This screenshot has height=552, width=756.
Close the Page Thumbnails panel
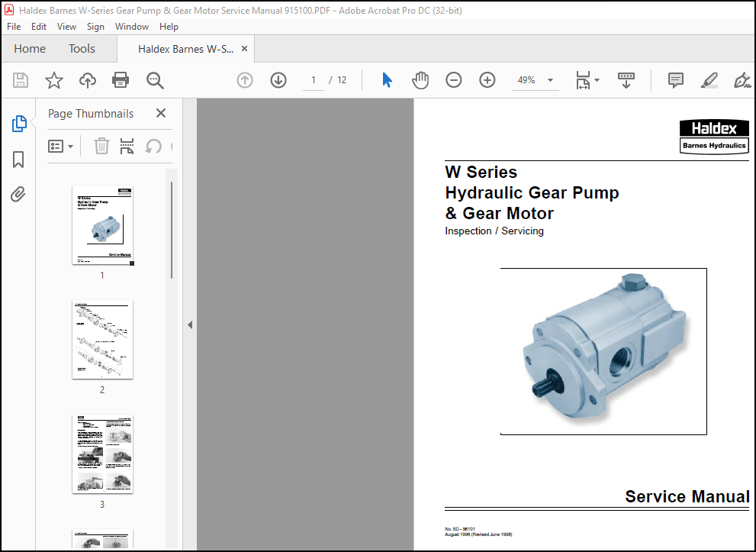click(x=160, y=114)
